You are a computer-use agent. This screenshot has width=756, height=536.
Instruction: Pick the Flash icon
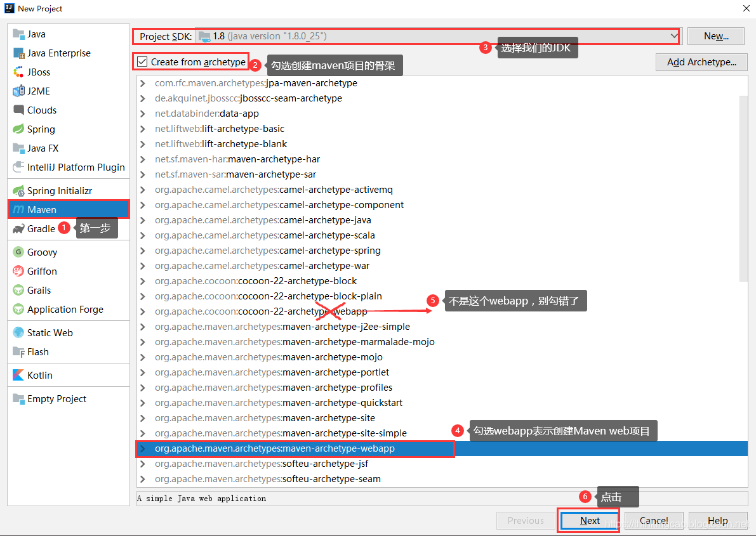[x=18, y=352]
